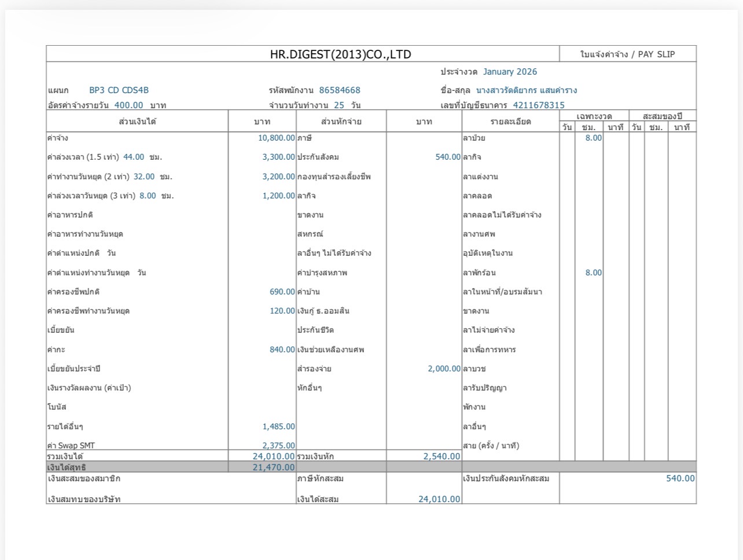
Task: Click holiday work hours value 32.00
Action: (x=144, y=176)
